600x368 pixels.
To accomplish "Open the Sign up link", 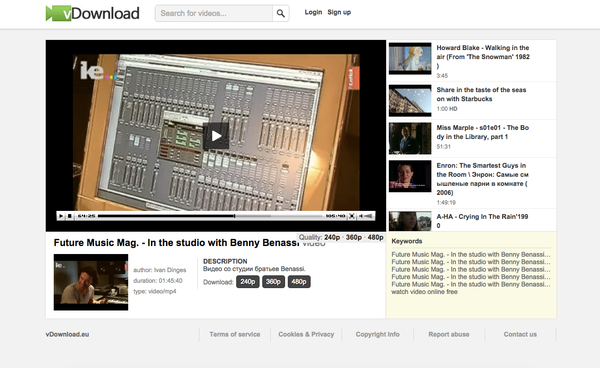I will click(339, 12).
